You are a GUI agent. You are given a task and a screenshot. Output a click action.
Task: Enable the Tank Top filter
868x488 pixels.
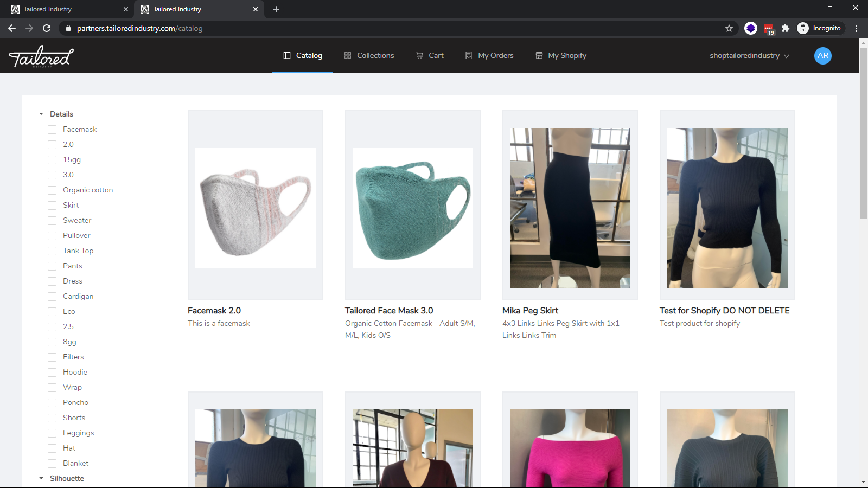(x=52, y=251)
